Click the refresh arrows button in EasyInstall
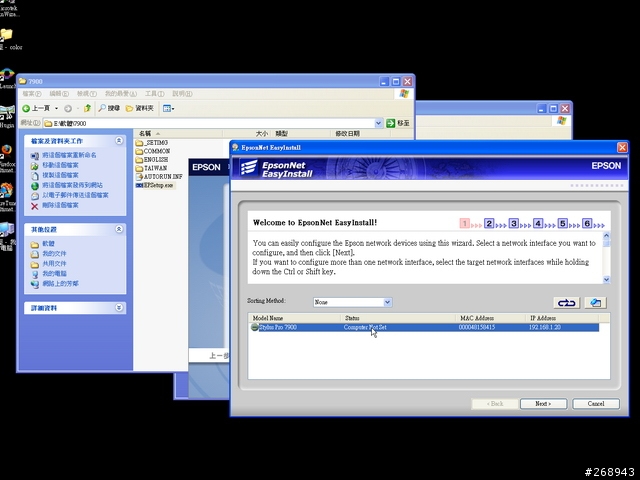The width and height of the screenshot is (640, 480). coord(567,302)
